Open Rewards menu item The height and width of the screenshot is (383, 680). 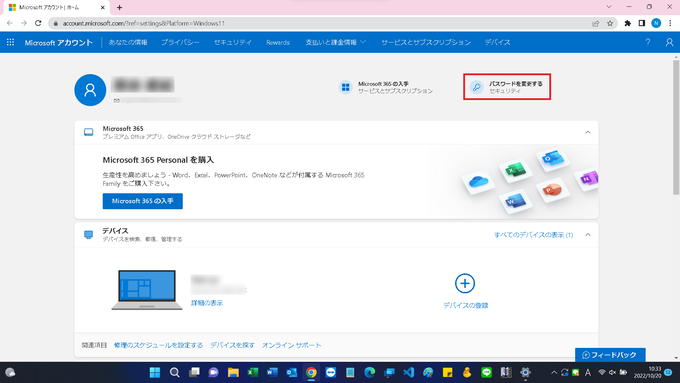(278, 42)
